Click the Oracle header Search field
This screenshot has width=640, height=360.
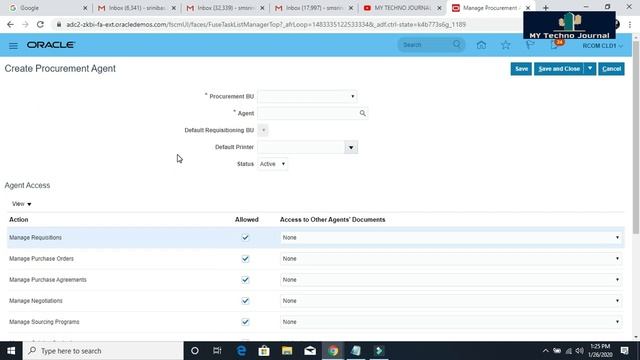click(427, 44)
